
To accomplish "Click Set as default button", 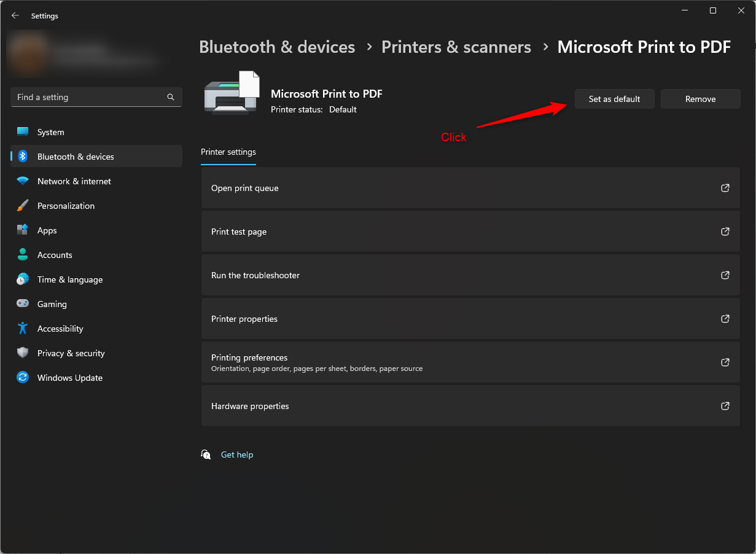I will point(614,99).
